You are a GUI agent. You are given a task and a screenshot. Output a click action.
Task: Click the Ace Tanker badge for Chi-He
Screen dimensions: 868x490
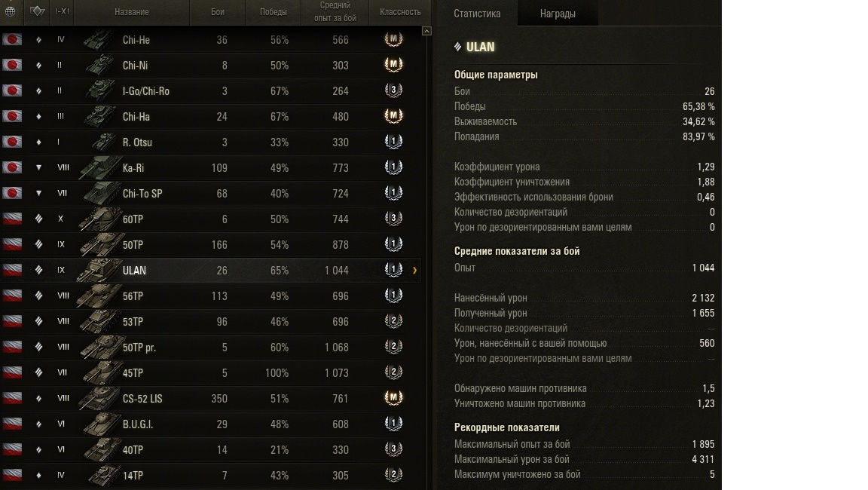(x=393, y=39)
